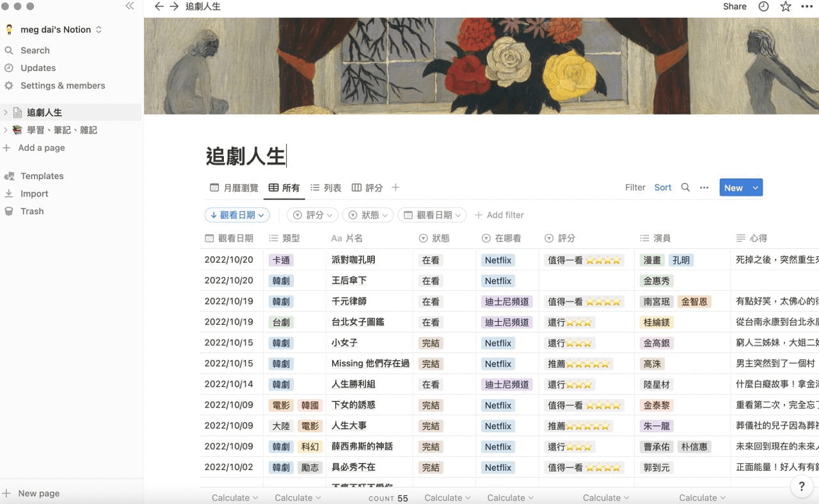
Task: Click the 朱一龍 actor tag
Action: (656, 426)
